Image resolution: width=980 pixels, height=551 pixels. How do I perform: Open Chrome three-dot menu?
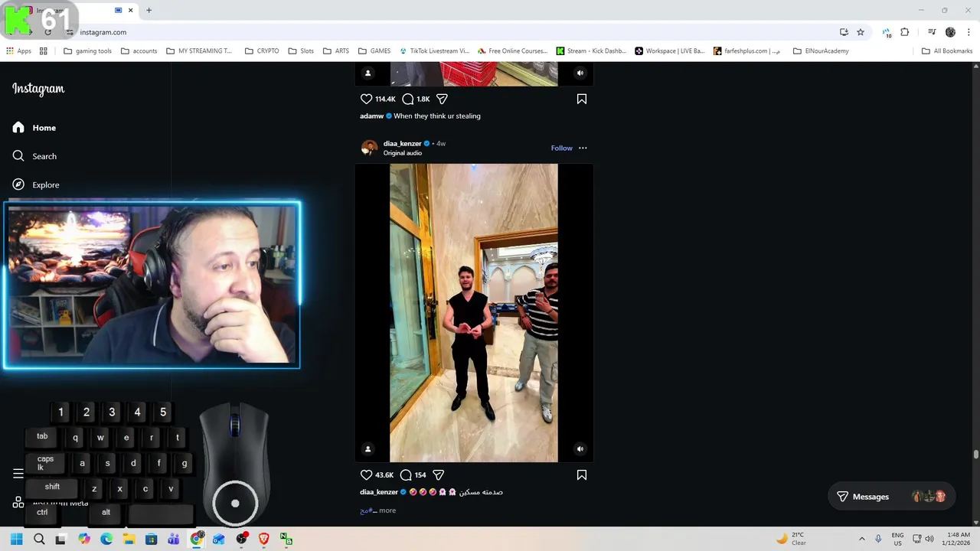(969, 32)
